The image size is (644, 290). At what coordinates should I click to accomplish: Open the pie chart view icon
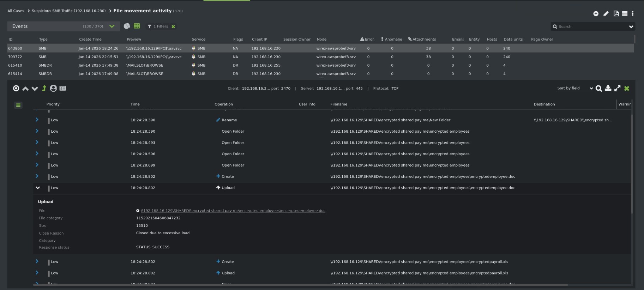[127, 26]
